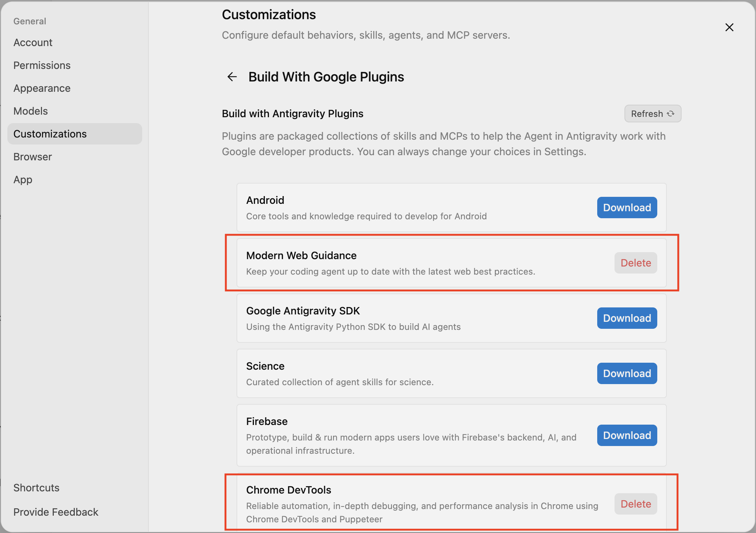
Task: Click the Build with Antigravity Plugins subheading
Action: click(x=293, y=114)
